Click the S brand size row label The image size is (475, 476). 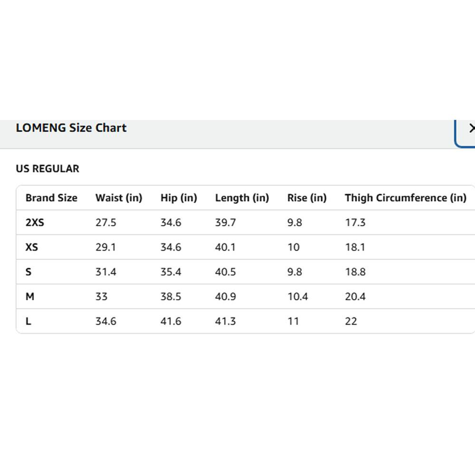[28, 272]
